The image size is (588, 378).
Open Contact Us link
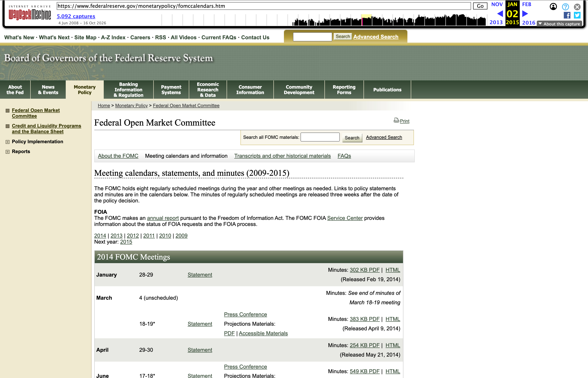pos(255,37)
